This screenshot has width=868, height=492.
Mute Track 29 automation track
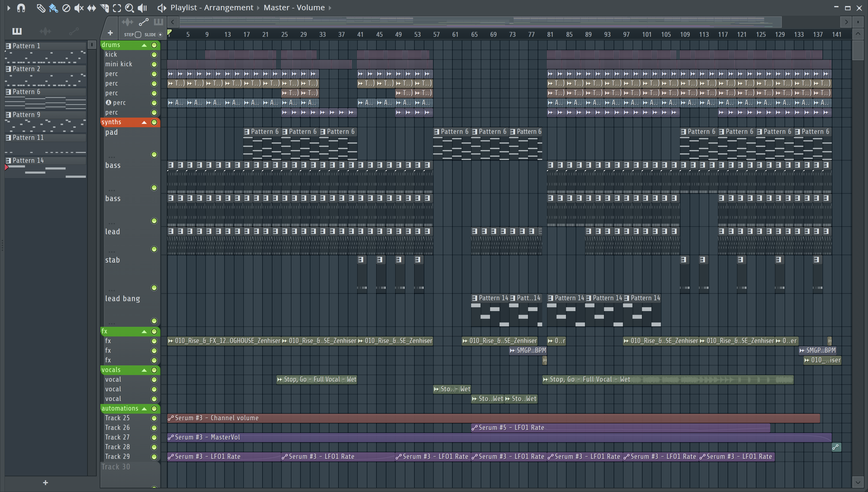click(x=154, y=456)
